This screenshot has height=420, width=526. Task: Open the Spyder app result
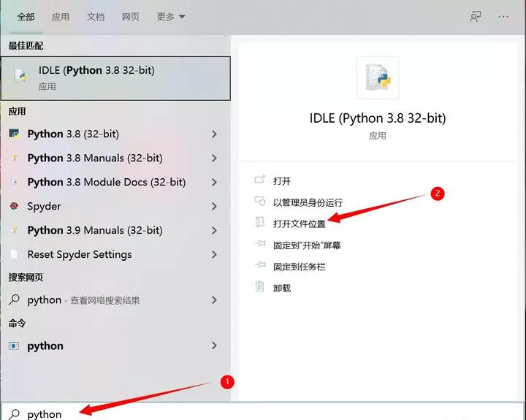(115, 206)
